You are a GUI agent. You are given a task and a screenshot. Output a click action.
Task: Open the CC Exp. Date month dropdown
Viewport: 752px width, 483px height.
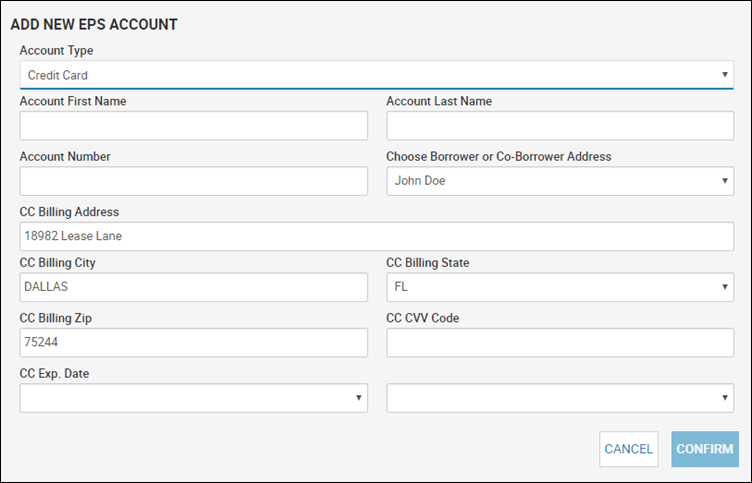pyautogui.click(x=194, y=398)
